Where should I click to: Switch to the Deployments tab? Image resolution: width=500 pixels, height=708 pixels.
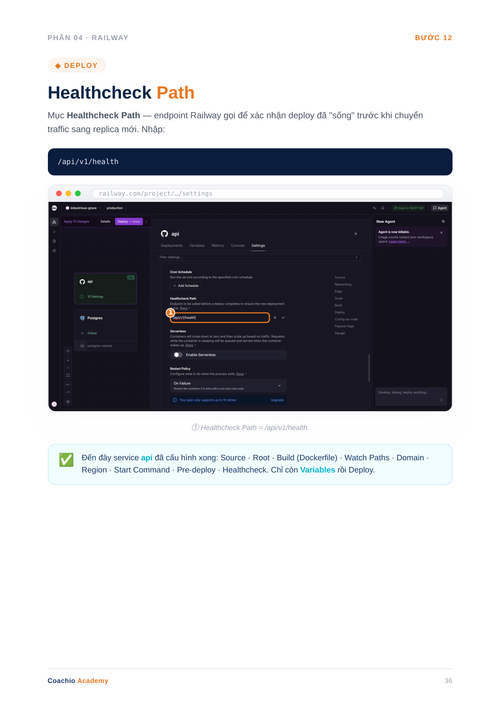tap(172, 246)
